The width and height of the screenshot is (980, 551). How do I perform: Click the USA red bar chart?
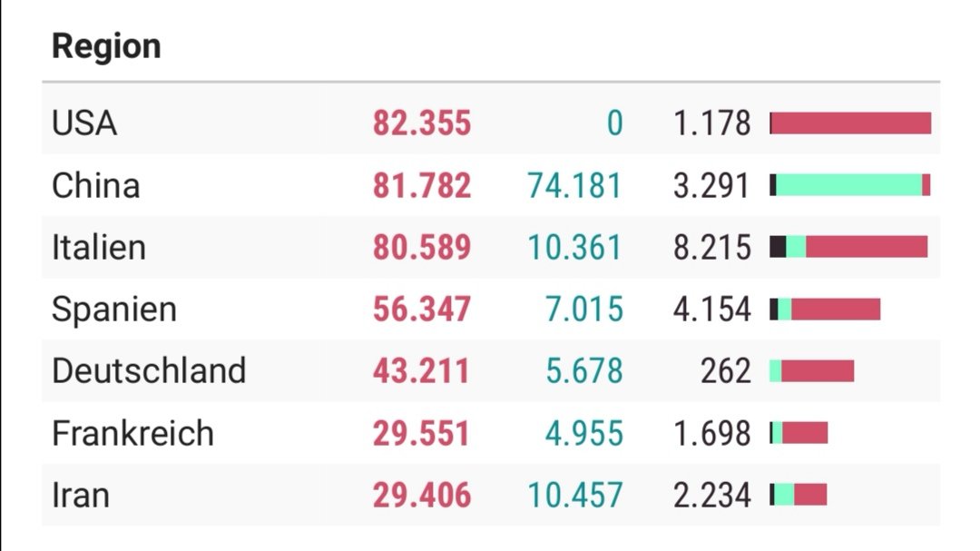click(851, 123)
